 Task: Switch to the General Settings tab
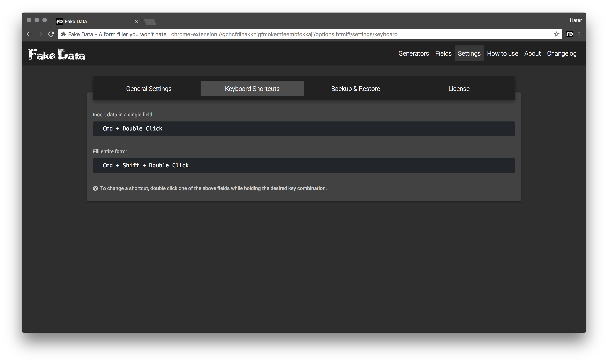click(x=149, y=89)
